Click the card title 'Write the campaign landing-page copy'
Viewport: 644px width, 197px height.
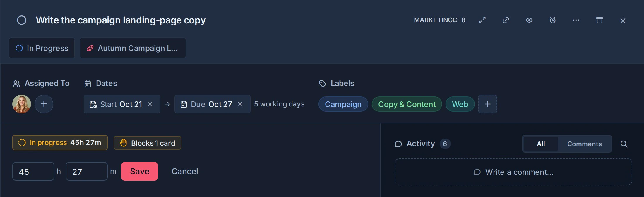[x=121, y=20]
